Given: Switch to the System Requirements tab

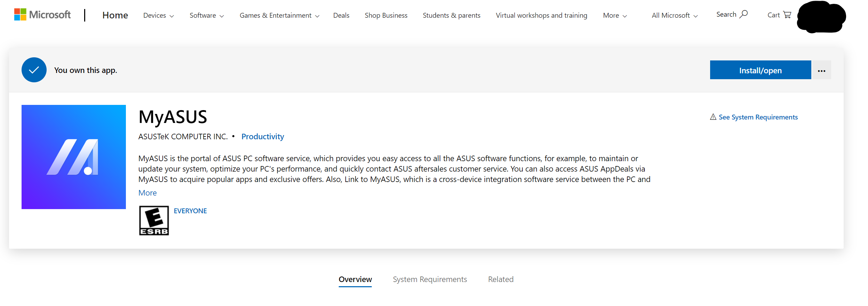Looking at the screenshot, I should (430, 280).
